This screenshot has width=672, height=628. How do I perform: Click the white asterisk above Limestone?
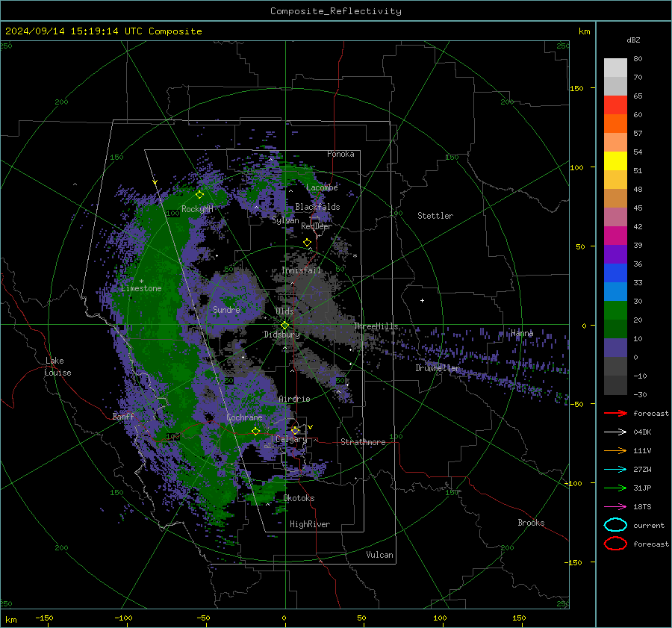pos(141,282)
